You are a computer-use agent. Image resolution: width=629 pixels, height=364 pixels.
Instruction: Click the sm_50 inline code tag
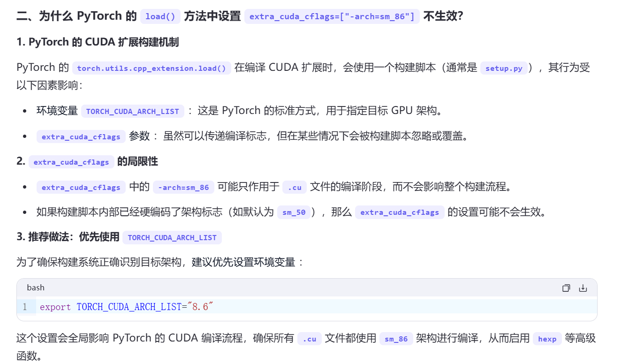(x=294, y=212)
